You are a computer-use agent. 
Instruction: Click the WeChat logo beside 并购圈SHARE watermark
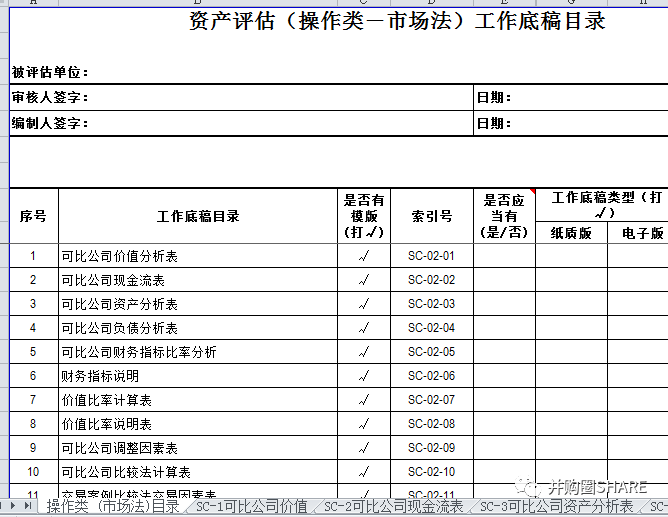pyautogui.click(x=526, y=487)
